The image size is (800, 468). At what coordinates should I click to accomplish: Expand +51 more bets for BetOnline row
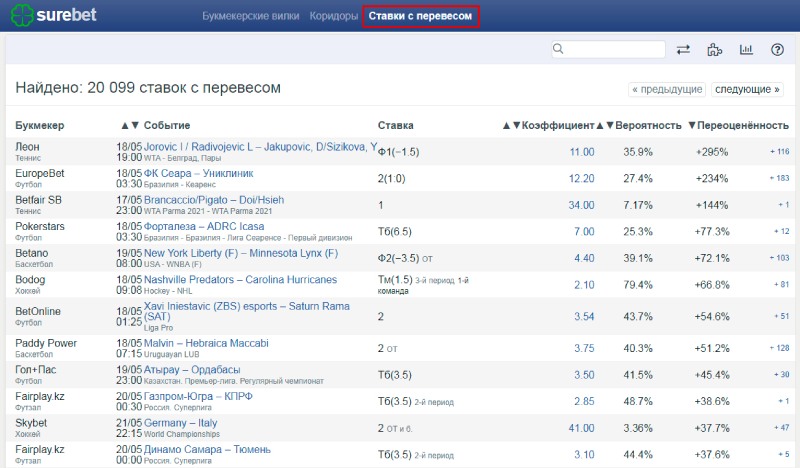click(x=782, y=316)
